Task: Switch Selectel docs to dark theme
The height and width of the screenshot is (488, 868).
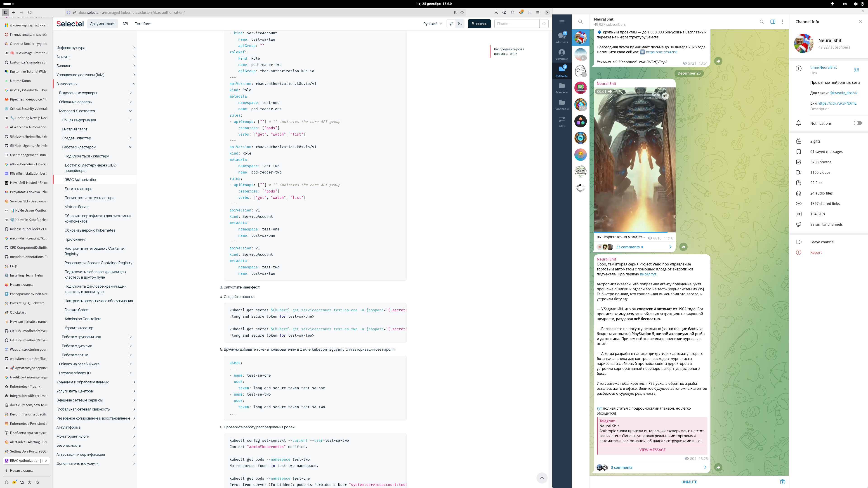Action: (x=460, y=23)
